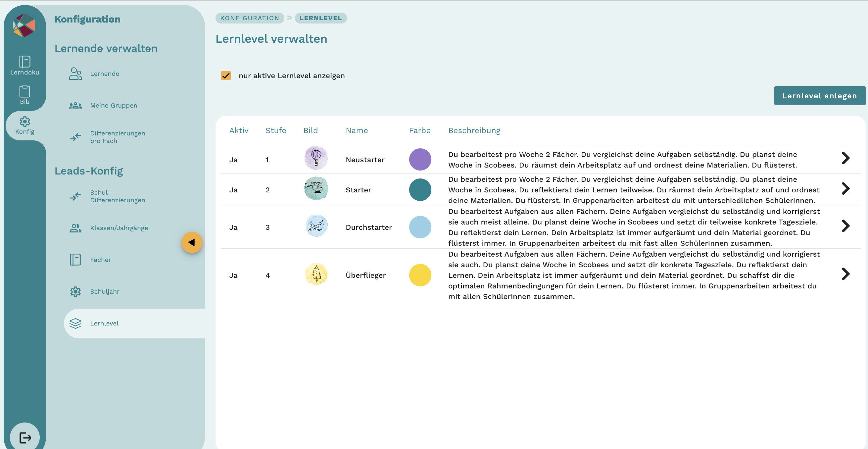
Task: Expand the Neustarter row chevron
Action: tap(845, 158)
